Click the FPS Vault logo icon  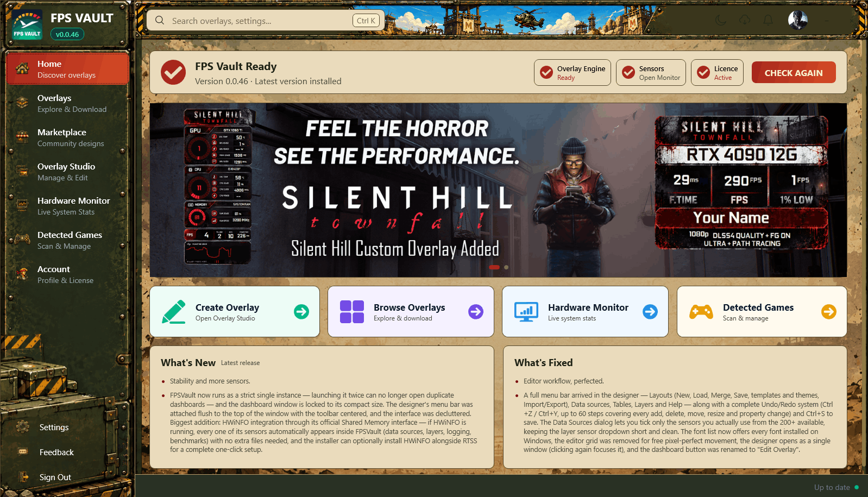click(x=27, y=26)
